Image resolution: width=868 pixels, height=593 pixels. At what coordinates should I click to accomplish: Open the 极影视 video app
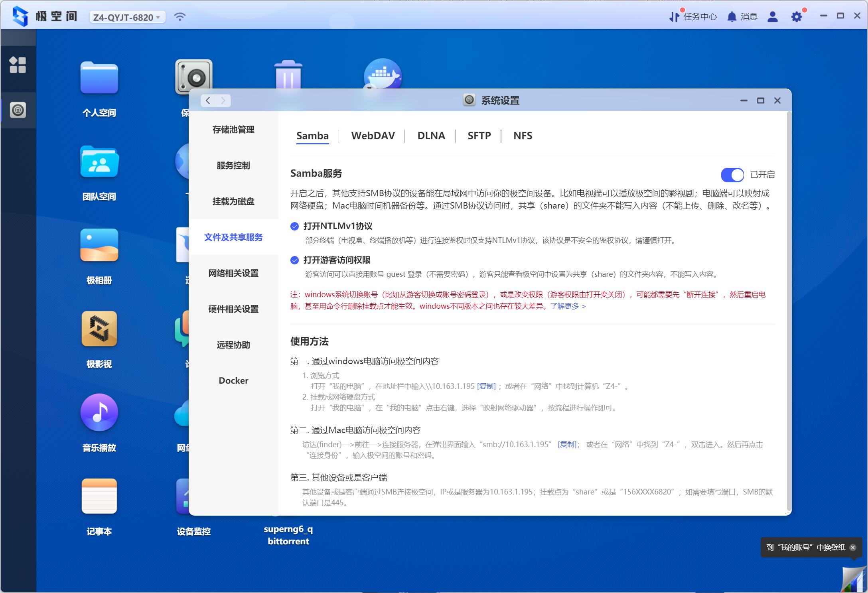[99, 329]
